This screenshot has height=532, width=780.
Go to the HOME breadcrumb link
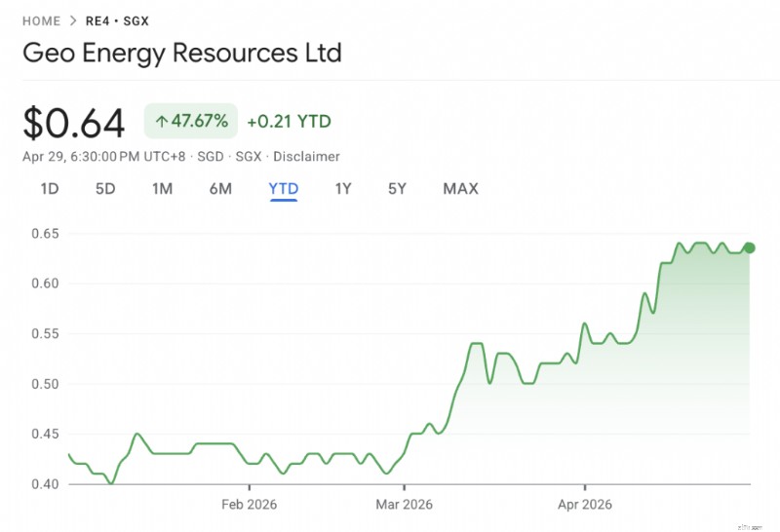[41, 20]
